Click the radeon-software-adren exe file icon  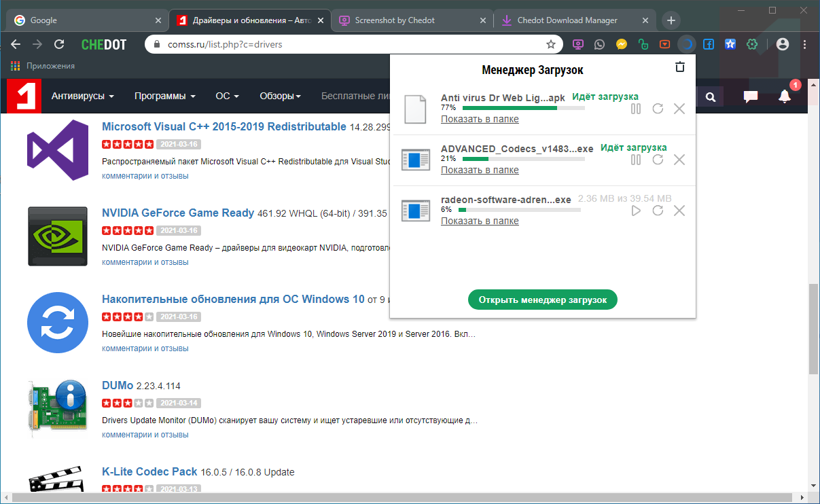(x=415, y=211)
